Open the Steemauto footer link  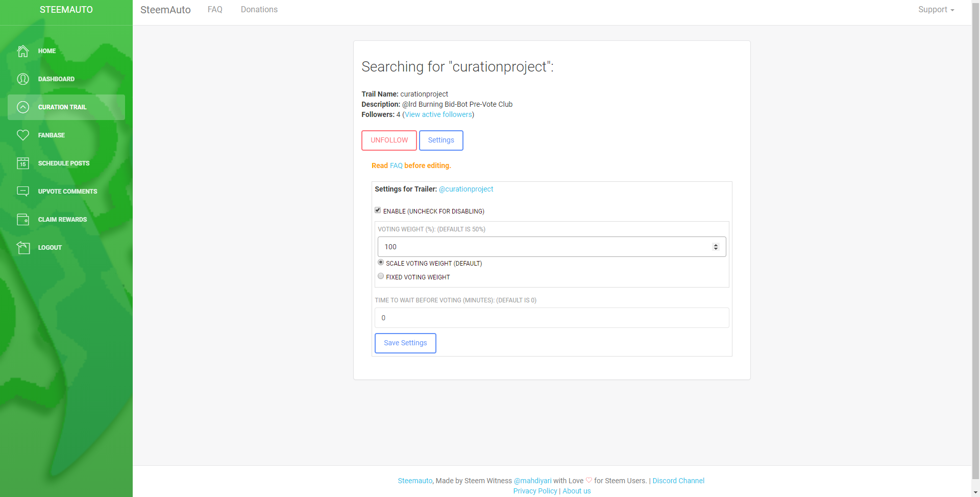point(415,481)
